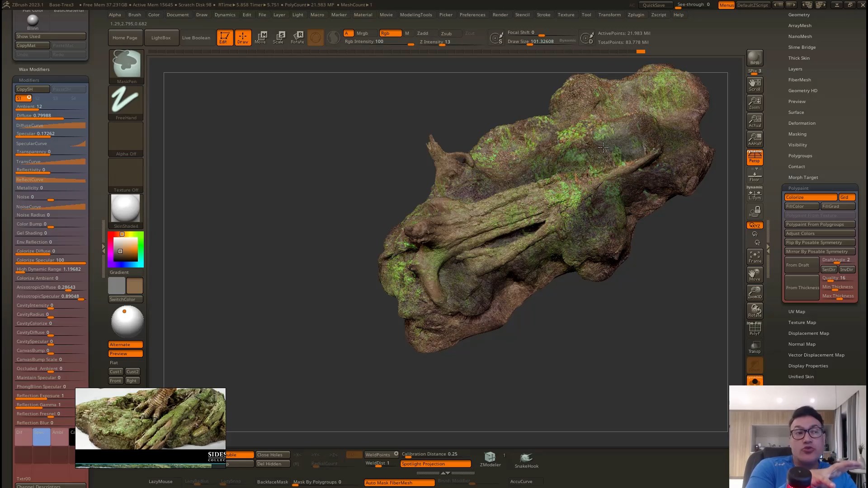Image resolution: width=868 pixels, height=488 pixels.
Task: Expand the Deformation subpalette
Action: pyautogui.click(x=802, y=123)
